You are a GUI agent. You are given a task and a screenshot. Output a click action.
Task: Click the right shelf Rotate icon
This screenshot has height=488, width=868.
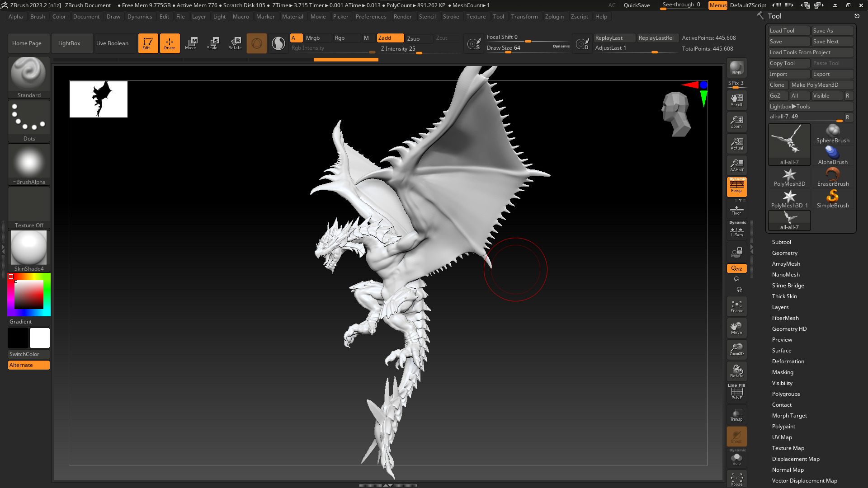tap(736, 371)
